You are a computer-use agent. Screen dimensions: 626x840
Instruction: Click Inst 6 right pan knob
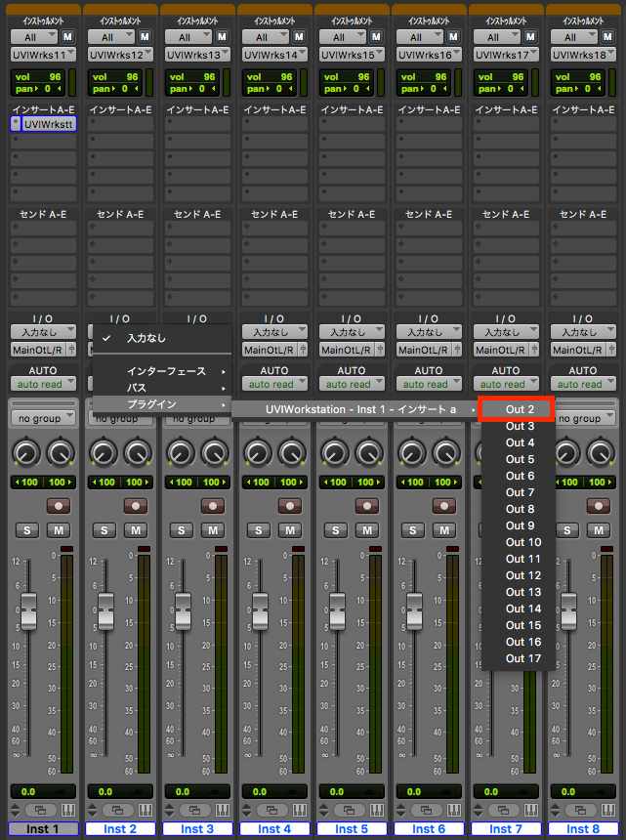click(446, 452)
